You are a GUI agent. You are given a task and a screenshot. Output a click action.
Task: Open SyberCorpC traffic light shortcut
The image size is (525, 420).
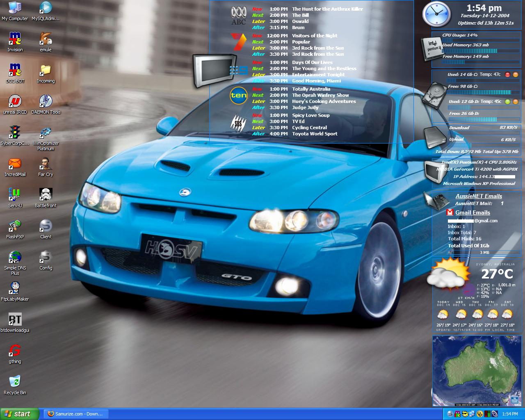pyautogui.click(x=15, y=136)
